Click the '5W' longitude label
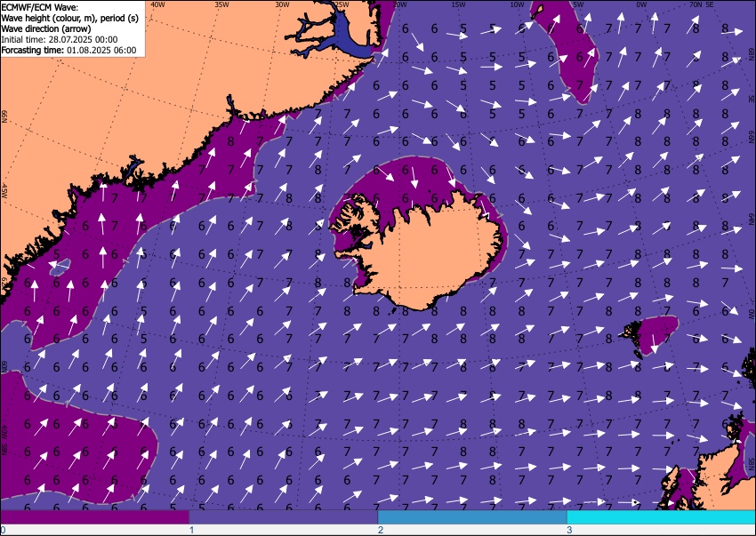The width and height of the screenshot is (756, 536). [579, 4]
